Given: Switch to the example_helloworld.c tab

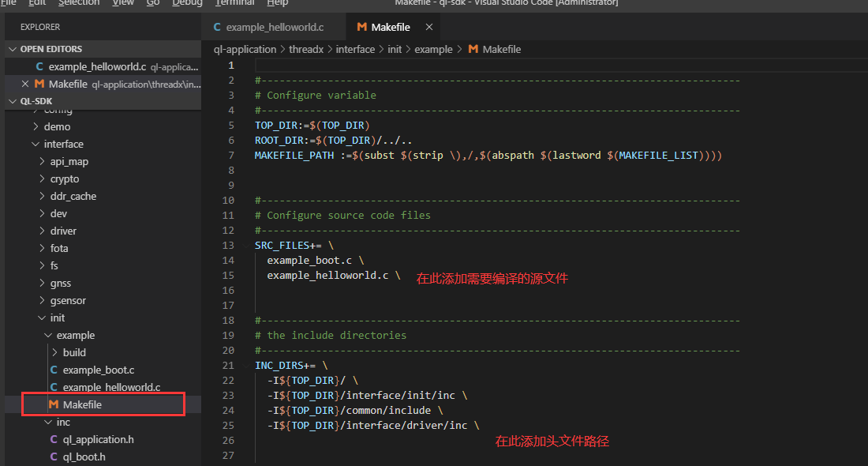Looking at the screenshot, I should (x=275, y=27).
